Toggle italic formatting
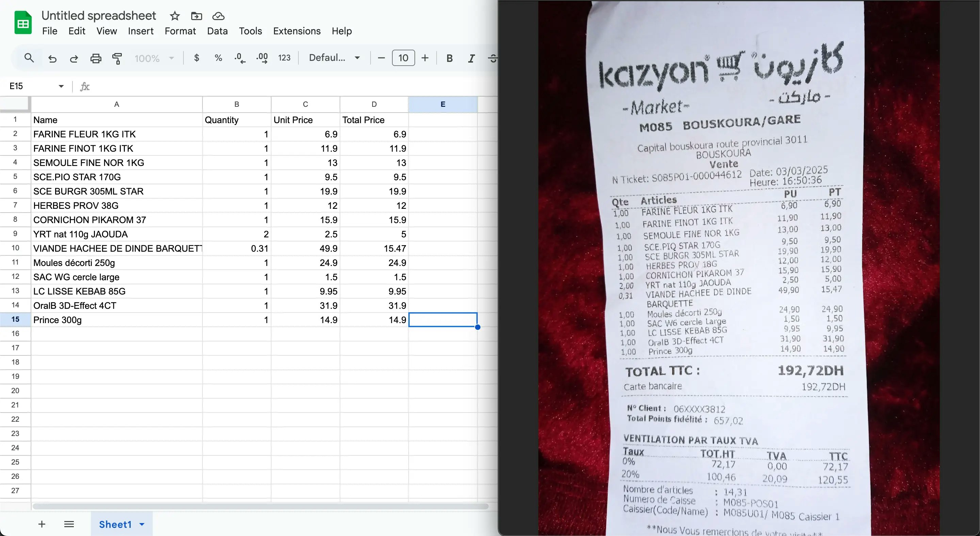This screenshot has height=536, width=980. pyautogui.click(x=471, y=58)
